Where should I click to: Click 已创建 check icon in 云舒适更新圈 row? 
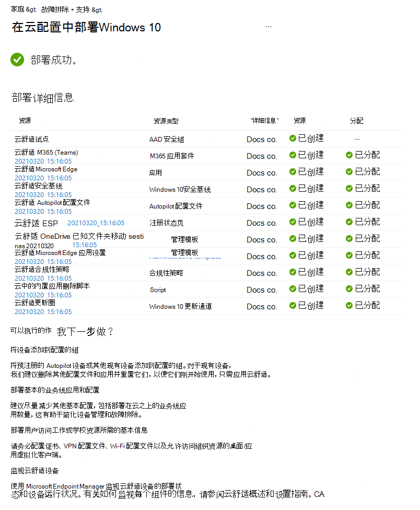(x=293, y=305)
